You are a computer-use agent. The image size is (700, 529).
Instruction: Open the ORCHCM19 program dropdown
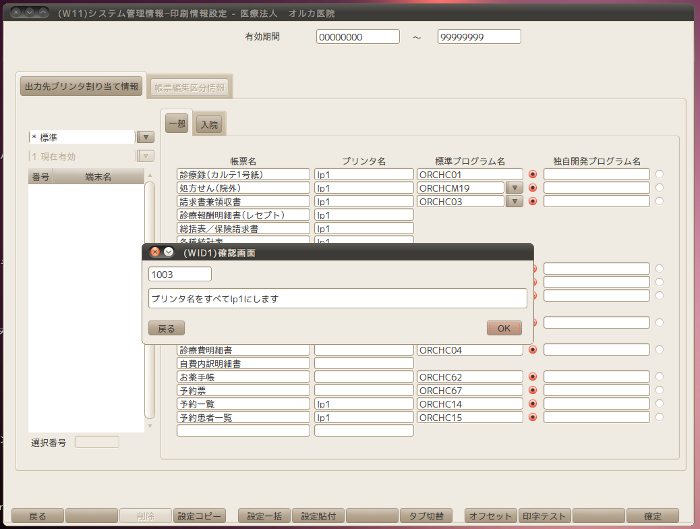pos(513,188)
